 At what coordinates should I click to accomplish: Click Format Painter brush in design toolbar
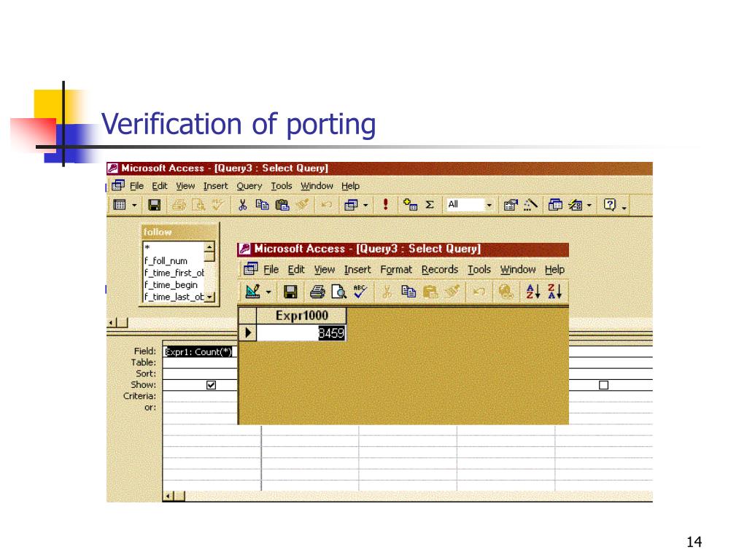click(302, 205)
